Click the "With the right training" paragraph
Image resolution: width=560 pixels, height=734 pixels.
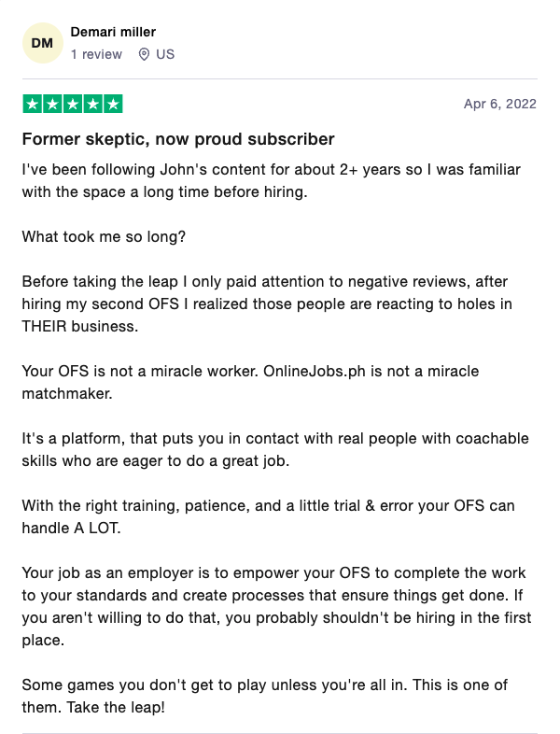coord(269,516)
